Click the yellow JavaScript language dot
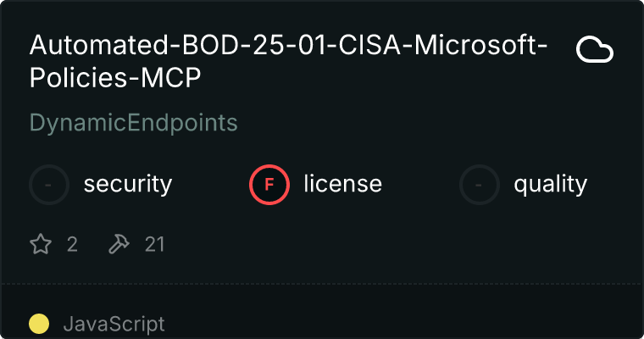Viewport: 644px width, 339px height. pyautogui.click(x=39, y=324)
